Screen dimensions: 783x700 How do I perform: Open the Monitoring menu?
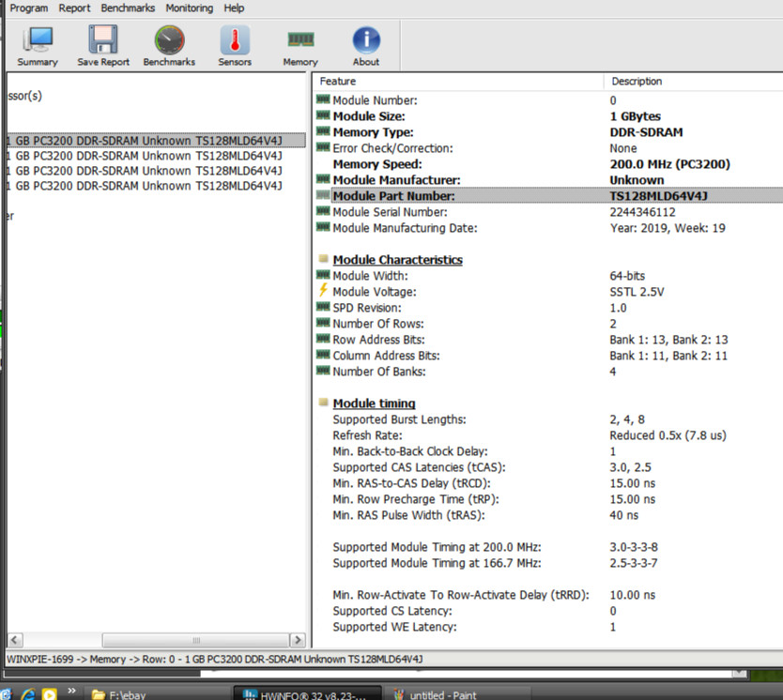(190, 8)
